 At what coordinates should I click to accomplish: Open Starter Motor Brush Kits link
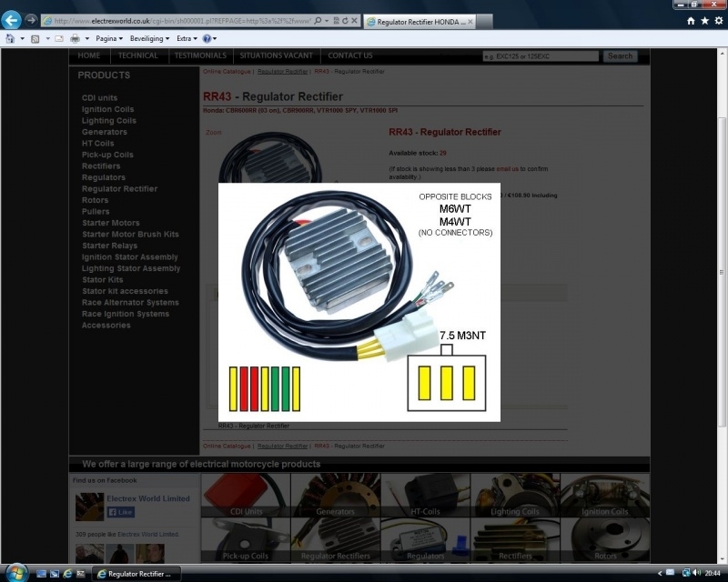(130, 235)
